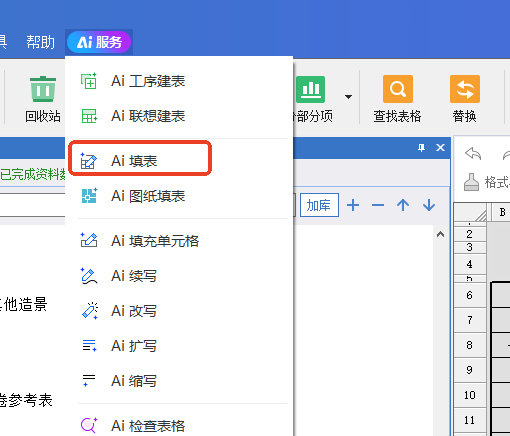The height and width of the screenshot is (436, 510).
Task: Click the green chart 分部分项 icon
Action: 310,89
